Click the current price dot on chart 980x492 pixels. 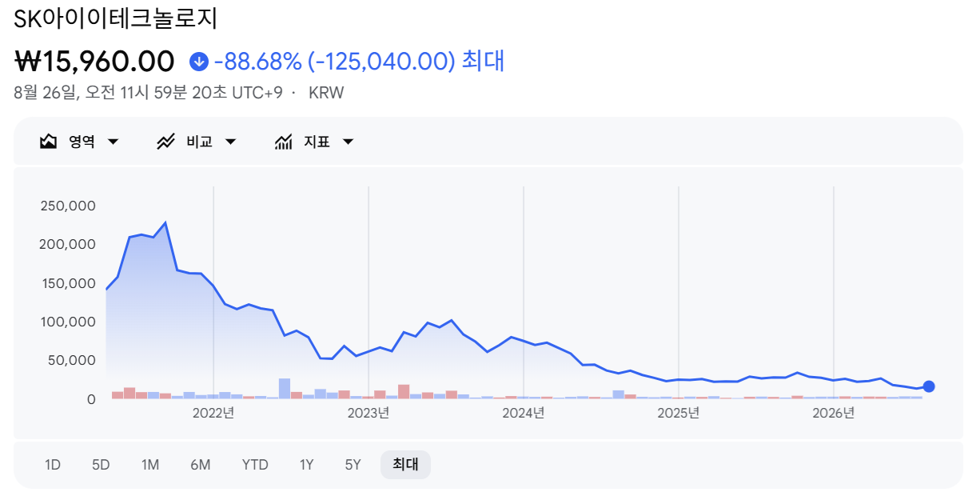[929, 386]
